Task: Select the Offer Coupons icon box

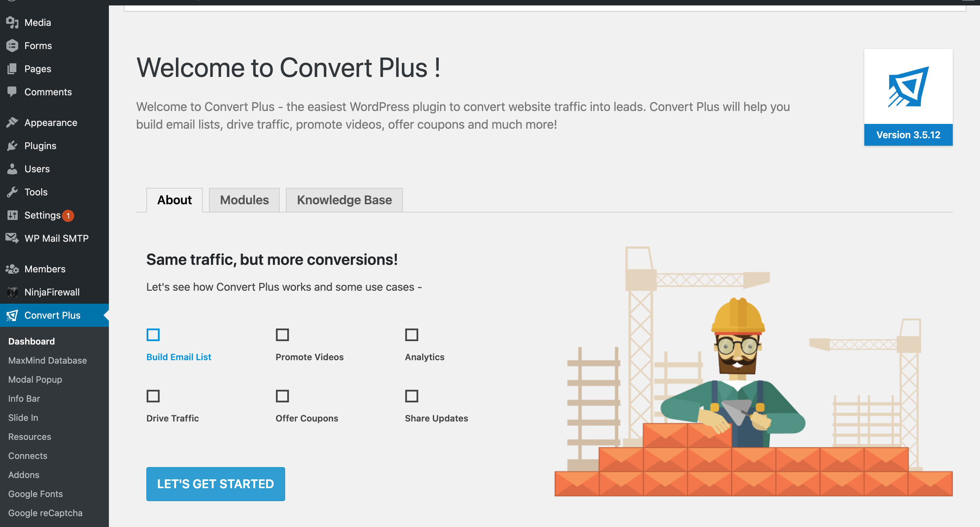Action: coord(282,396)
